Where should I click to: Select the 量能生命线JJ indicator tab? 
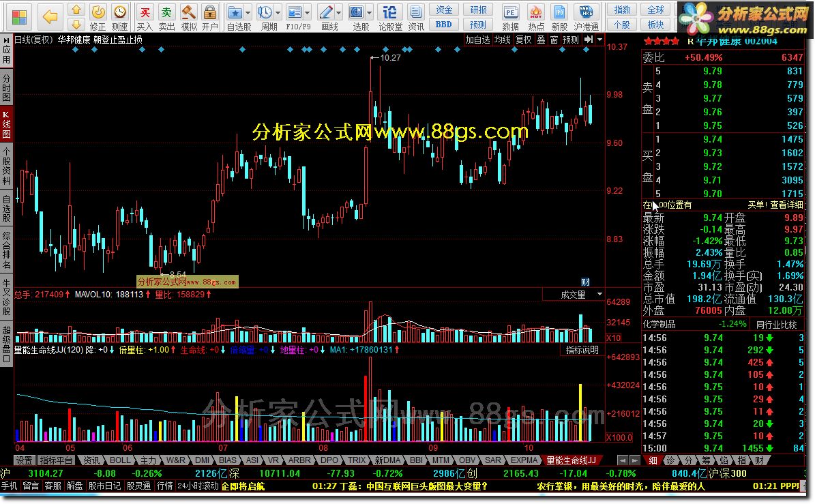pos(571,460)
